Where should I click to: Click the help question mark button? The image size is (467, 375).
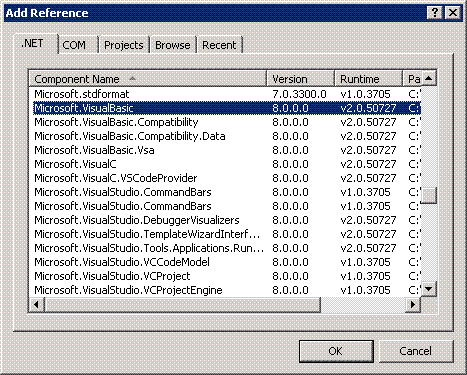tap(435, 13)
